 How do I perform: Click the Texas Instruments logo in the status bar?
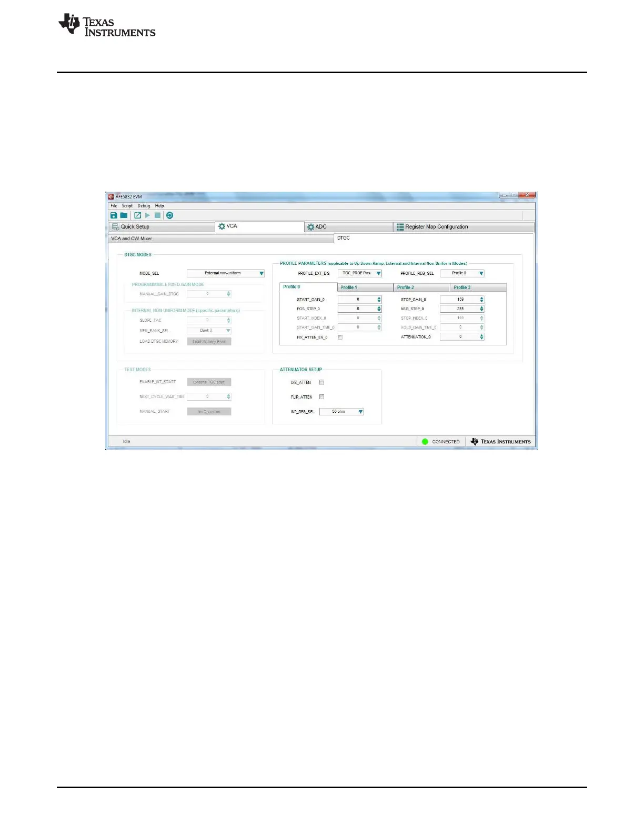click(500, 442)
